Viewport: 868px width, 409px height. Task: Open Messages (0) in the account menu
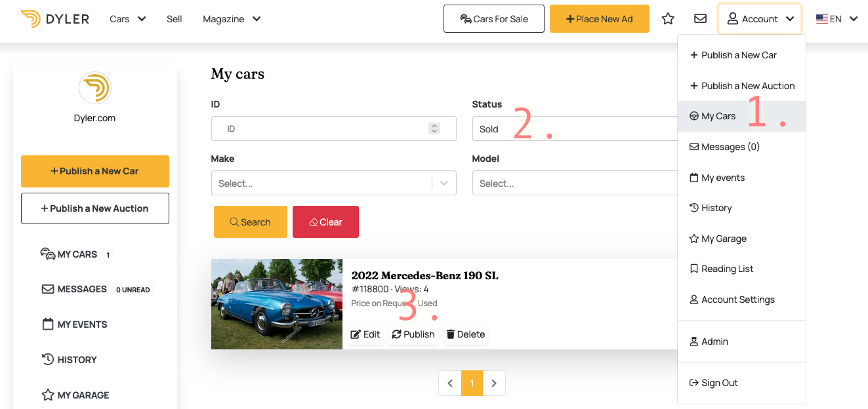[x=741, y=147]
